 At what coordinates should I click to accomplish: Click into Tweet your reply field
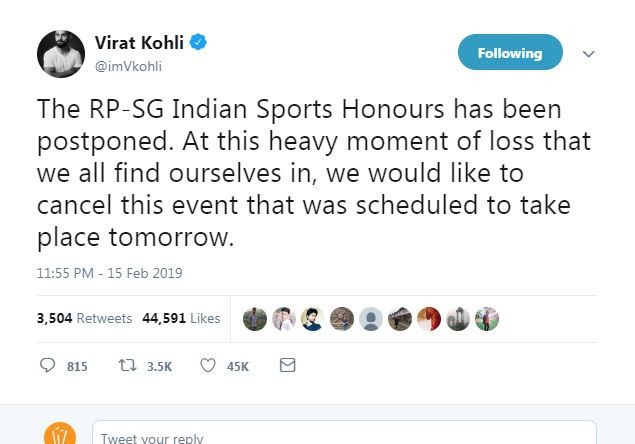tap(344, 433)
